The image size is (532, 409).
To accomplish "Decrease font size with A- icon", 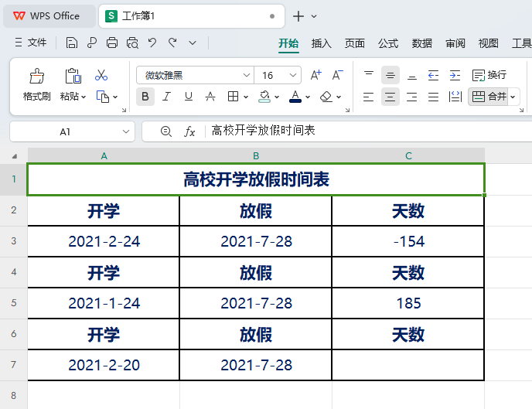I will click(x=338, y=75).
